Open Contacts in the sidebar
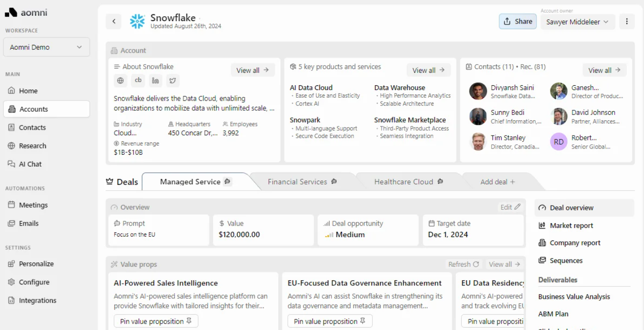644x330 pixels. (47, 127)
